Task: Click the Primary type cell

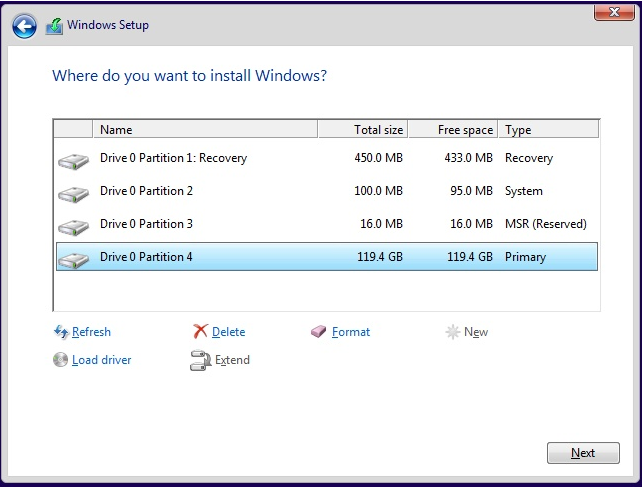Action: pyautogui.click(x=525, y=257)
